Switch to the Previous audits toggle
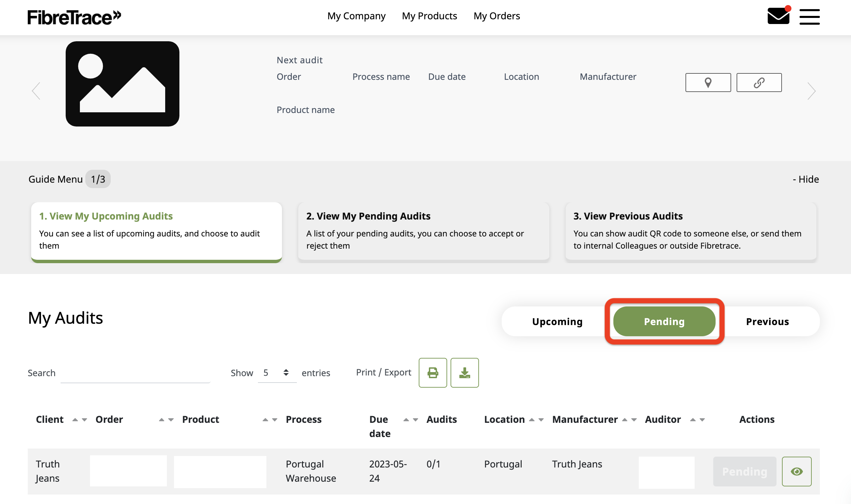Screen dimensions: 851x504 767,321
